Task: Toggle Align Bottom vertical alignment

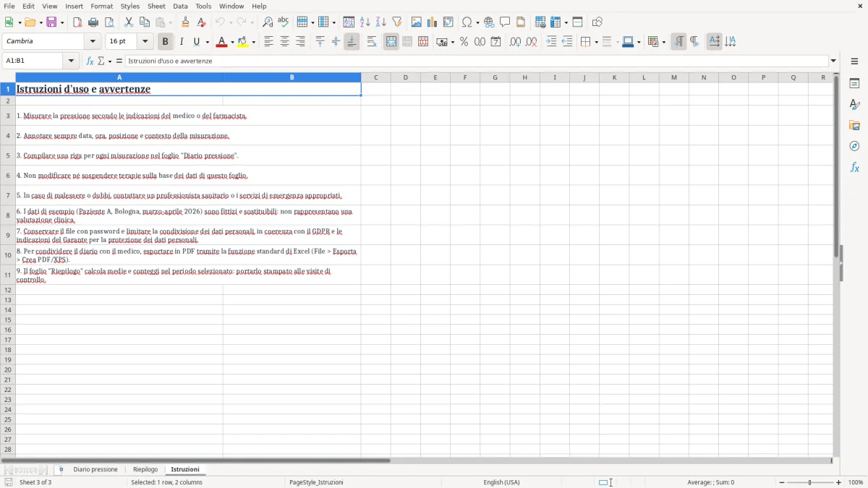Action: pos(352,42)
